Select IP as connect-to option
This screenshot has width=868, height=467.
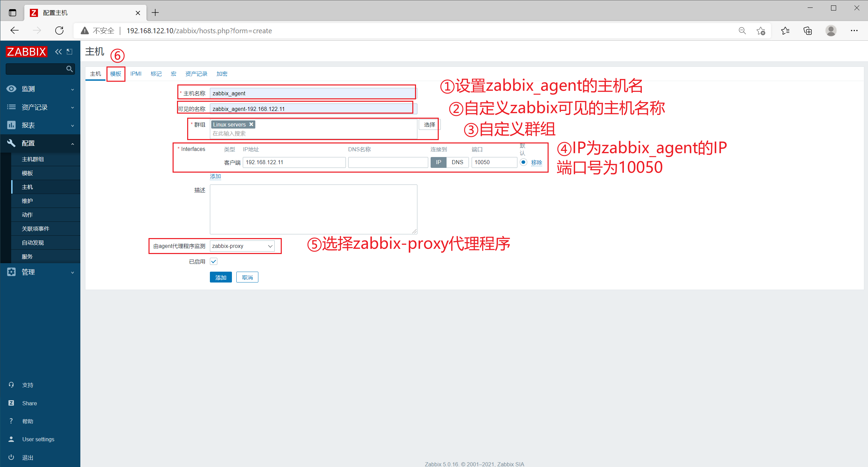pos(438,162)
